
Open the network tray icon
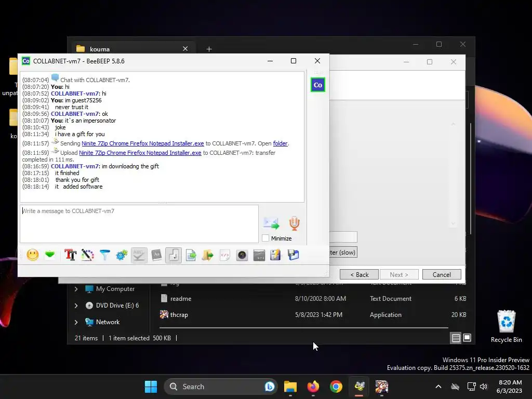coord(471,387)
